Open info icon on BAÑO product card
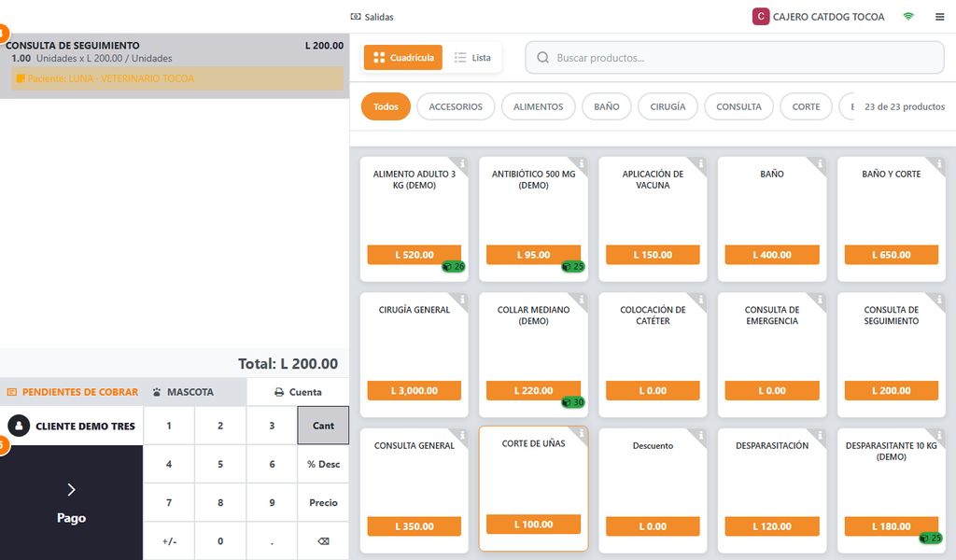 820,163
